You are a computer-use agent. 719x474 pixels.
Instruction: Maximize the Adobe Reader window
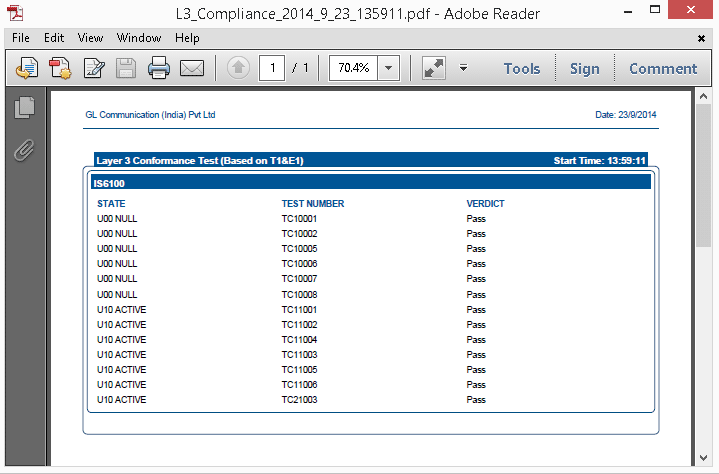tap(655, 9)
